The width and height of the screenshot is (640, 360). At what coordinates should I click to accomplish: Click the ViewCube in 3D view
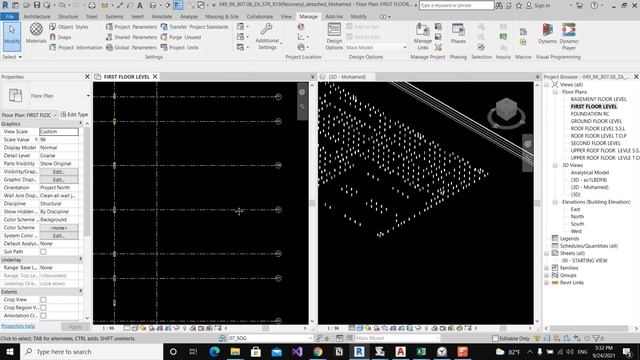point(506,110)
